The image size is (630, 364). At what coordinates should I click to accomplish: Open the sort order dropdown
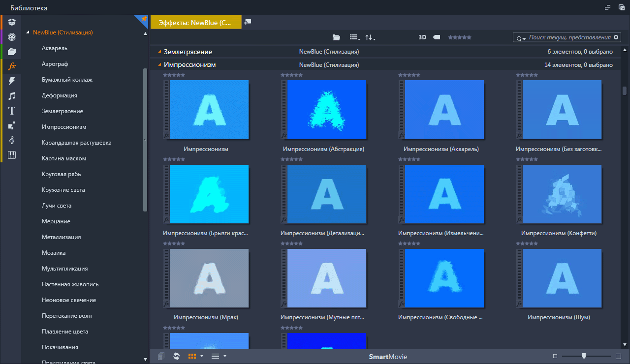pos(370,37)
